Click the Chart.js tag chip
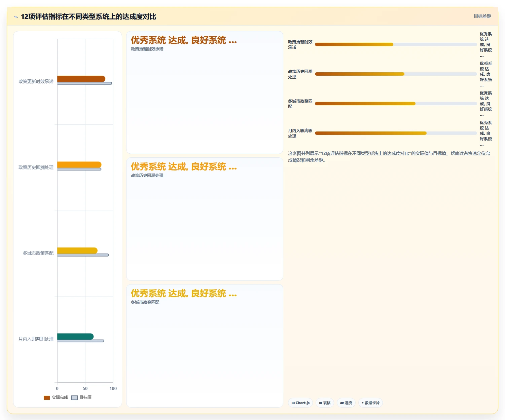 point(300,403)
